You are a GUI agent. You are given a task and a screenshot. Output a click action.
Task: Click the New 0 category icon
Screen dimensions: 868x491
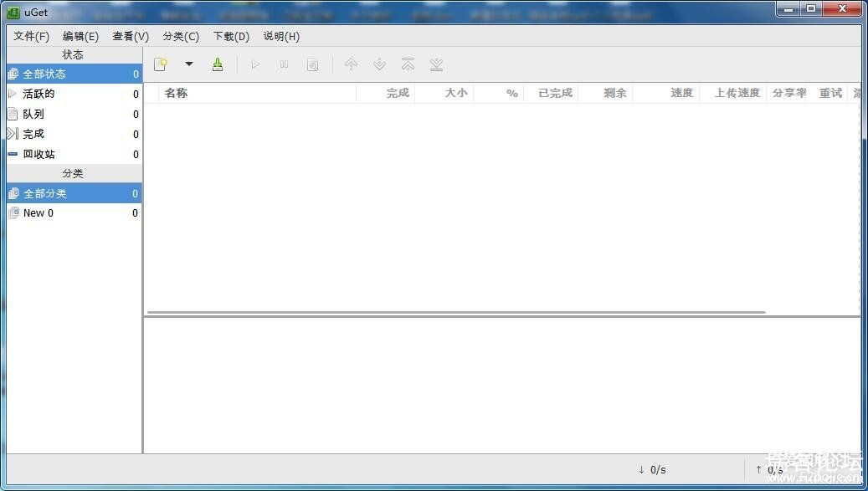14,212
